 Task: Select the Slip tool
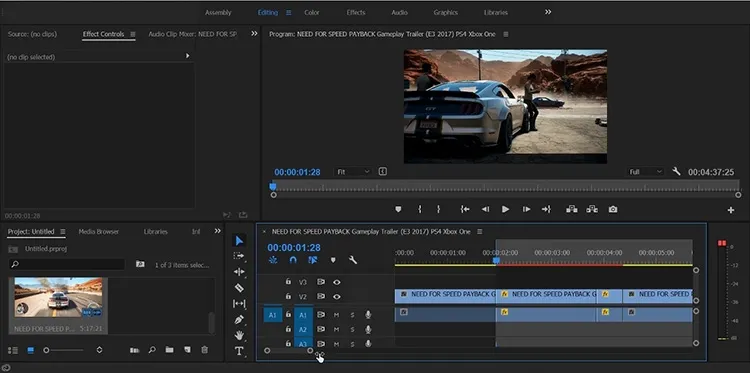pos(239,304)
